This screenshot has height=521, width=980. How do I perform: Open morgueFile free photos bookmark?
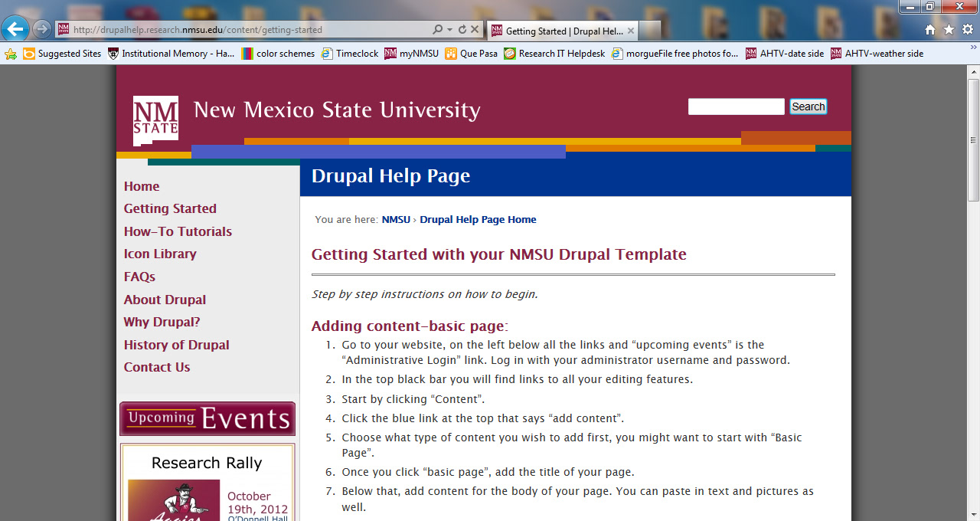pos(675,54)
